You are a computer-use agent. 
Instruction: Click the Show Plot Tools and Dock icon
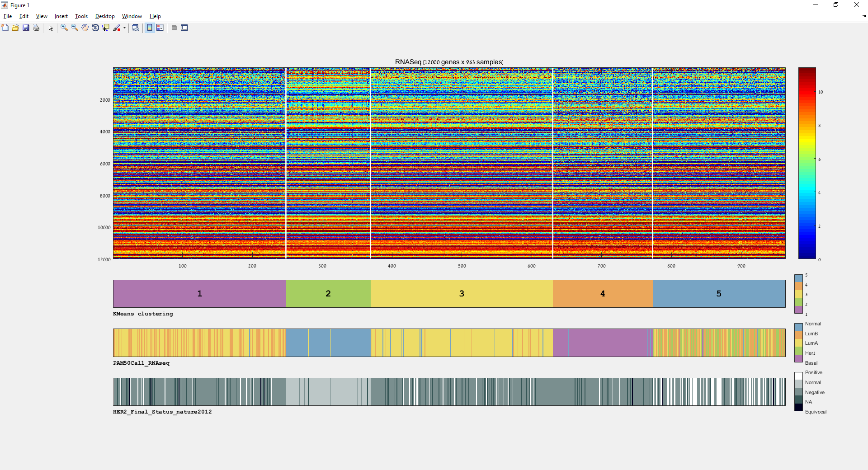184,28
